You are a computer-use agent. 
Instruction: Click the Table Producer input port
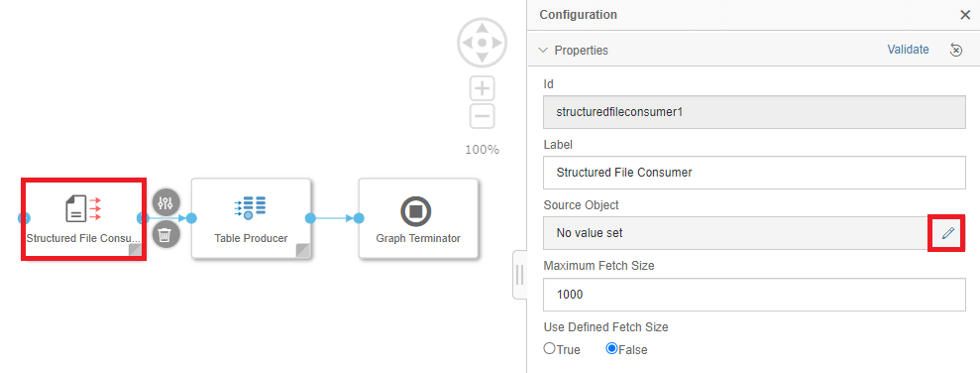[192, 218]
